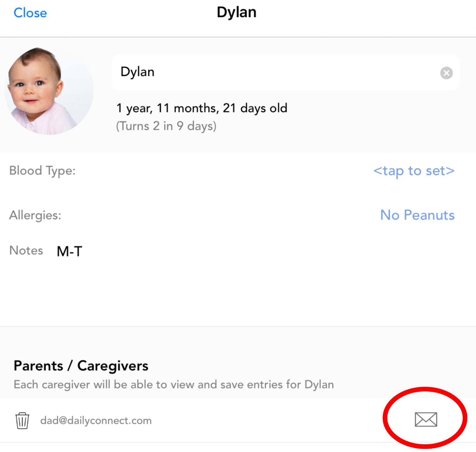Tap the Parents / Caregivers heading

point(81,366)
